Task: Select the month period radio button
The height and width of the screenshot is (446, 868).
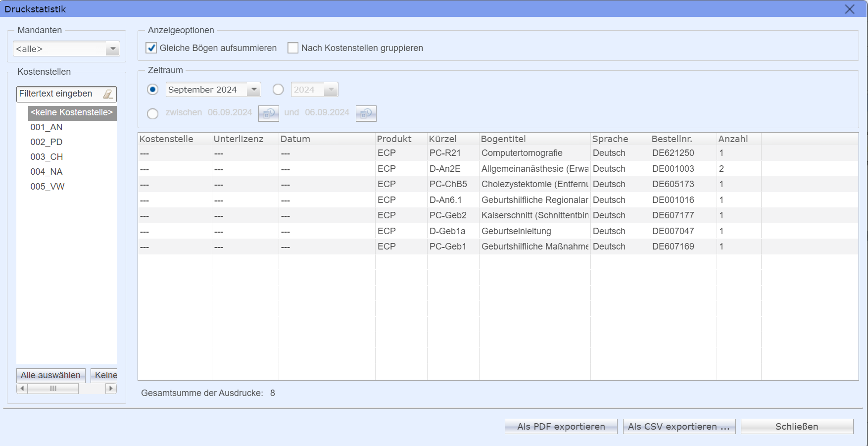Action: pos(152,90)
